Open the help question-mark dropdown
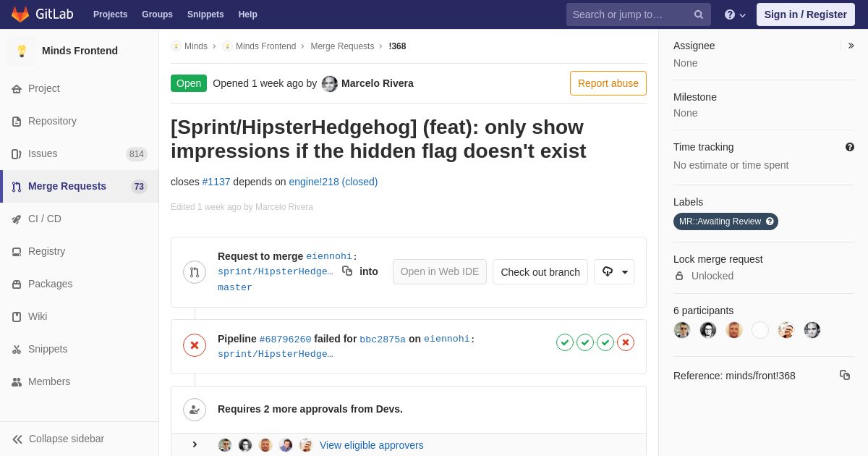 point(735,14)
